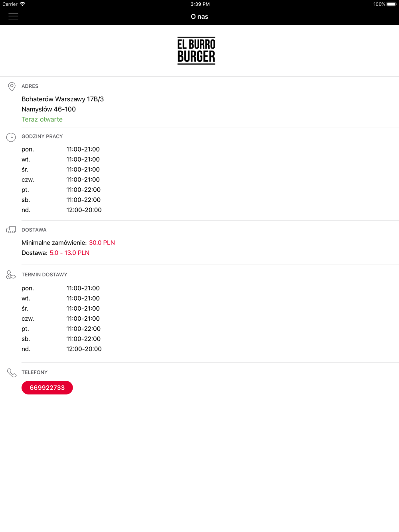The image size is (399, 532).
Task: Tap pt. hours 11:00-22:00 under Godziny pracy
Action: tap(83, 189)
